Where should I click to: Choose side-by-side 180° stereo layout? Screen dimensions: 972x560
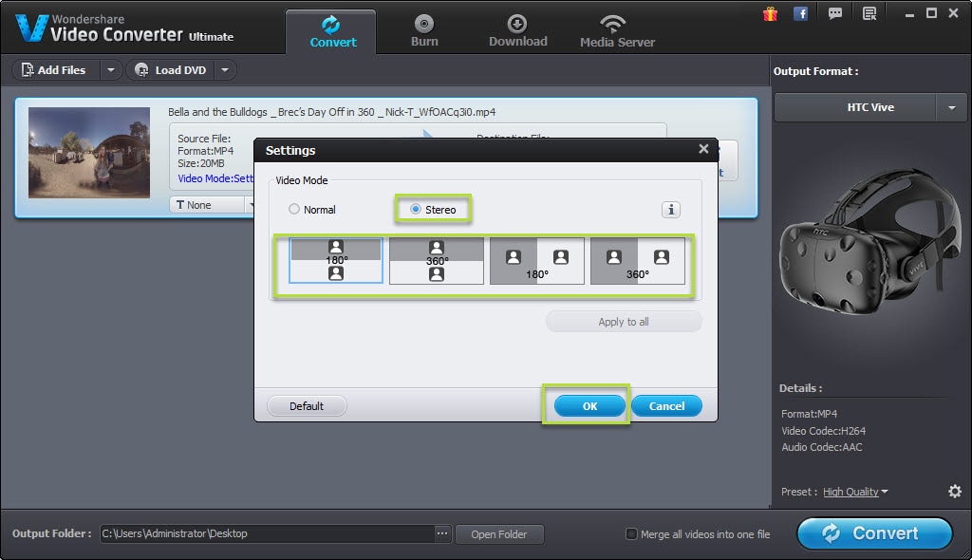[537, 260]
